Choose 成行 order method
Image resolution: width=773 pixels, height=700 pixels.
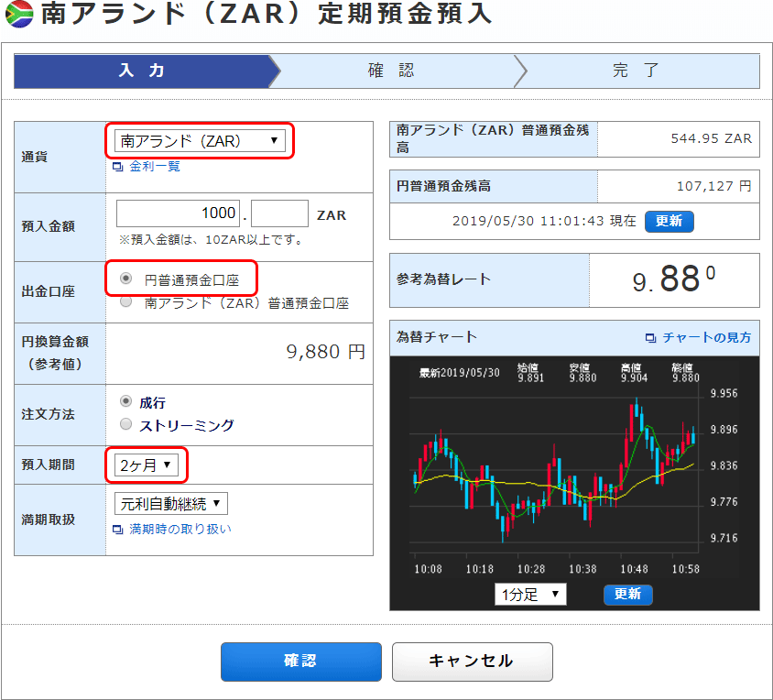pyautogui.click(x=125, y=401)
